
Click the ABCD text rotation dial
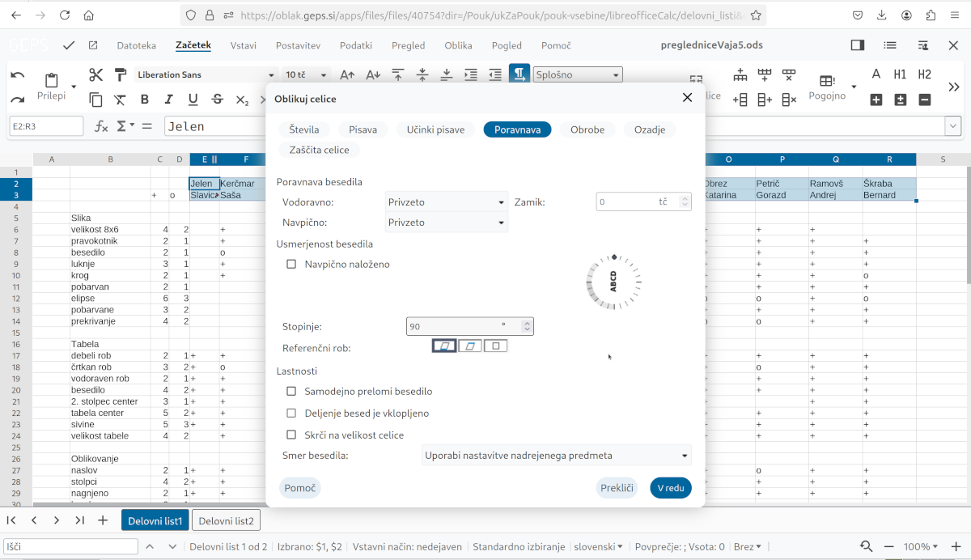point(613,282)
